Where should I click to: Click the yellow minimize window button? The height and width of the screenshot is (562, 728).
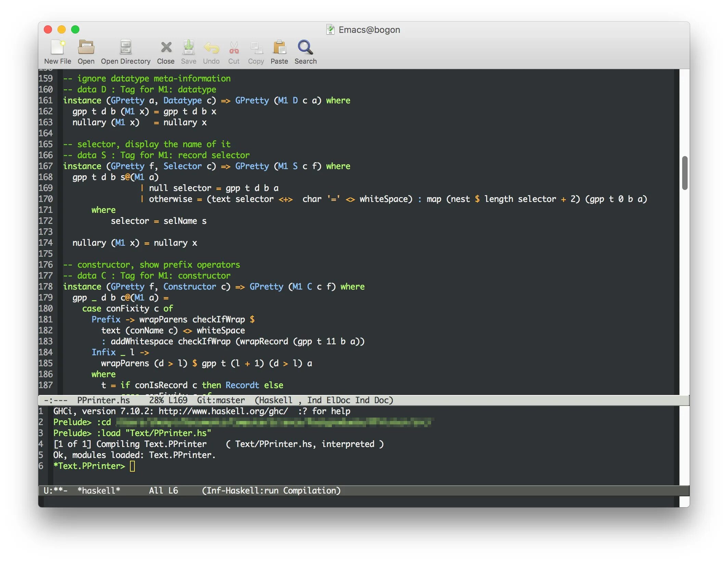(62, 30)
